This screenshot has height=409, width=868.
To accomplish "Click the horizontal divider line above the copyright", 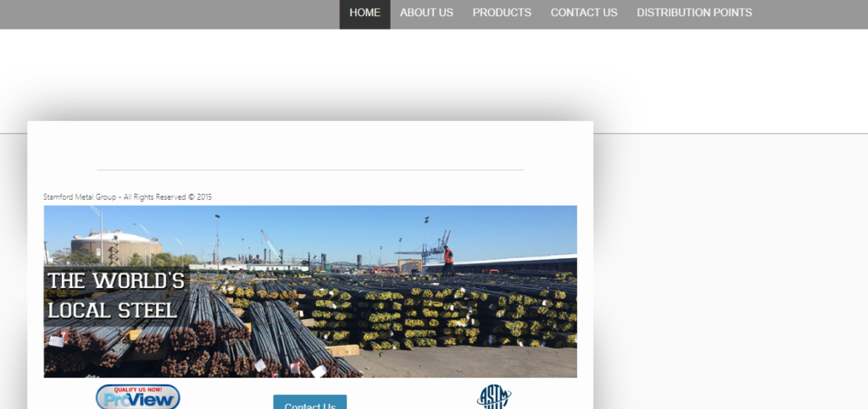I will pos(310,169).
